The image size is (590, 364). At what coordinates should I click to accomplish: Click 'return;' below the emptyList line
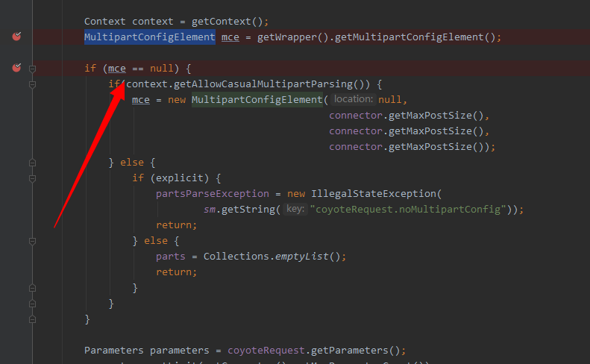[177, 272]
